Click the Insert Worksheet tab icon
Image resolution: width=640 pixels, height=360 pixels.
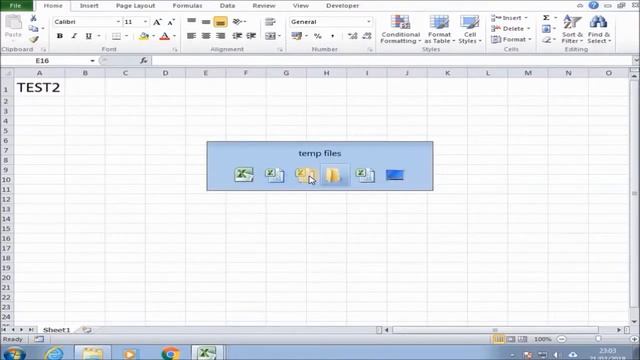pos(87,329)
